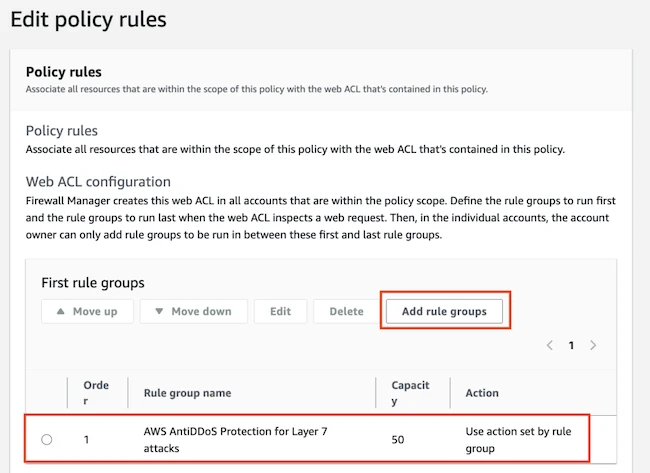
Task: Select the AWS AntiDDoS Protection radio button
Action: tap(47, 439)
